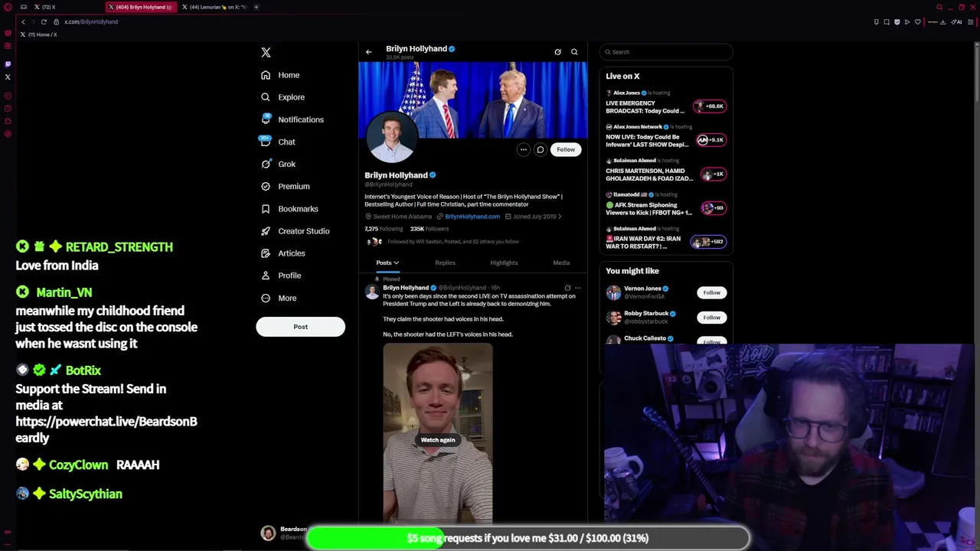980x551 pixels.
Task: Join Alex Jones LIVE EMERGENCY BROADCAST
Action: click(665, 103)
